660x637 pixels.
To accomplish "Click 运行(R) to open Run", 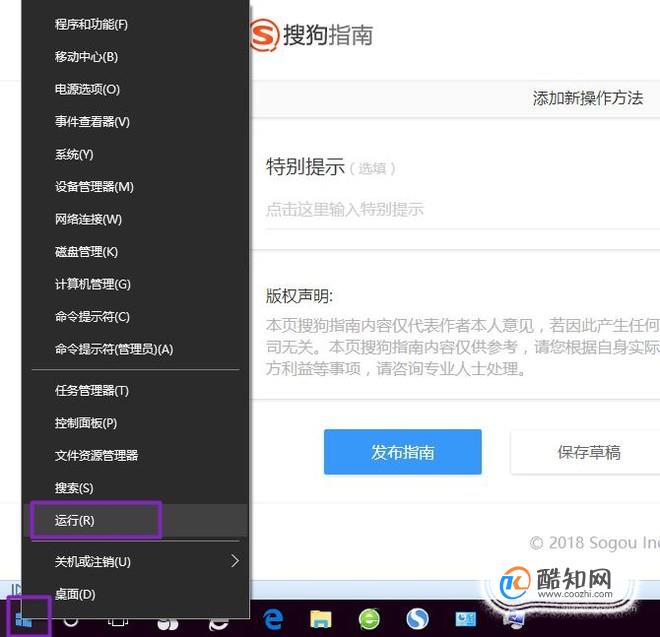I will 136,520.
